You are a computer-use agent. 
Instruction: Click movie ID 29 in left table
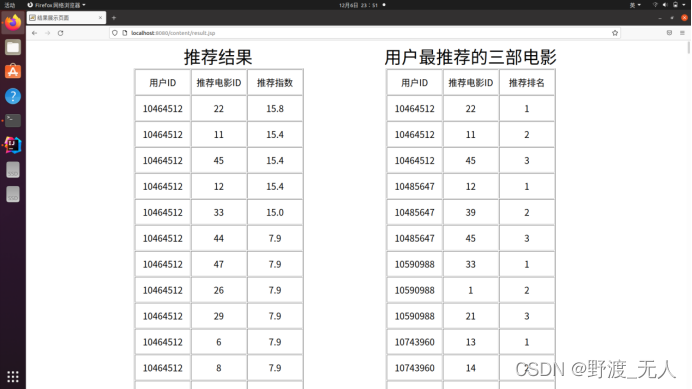[x=218, y=316]
